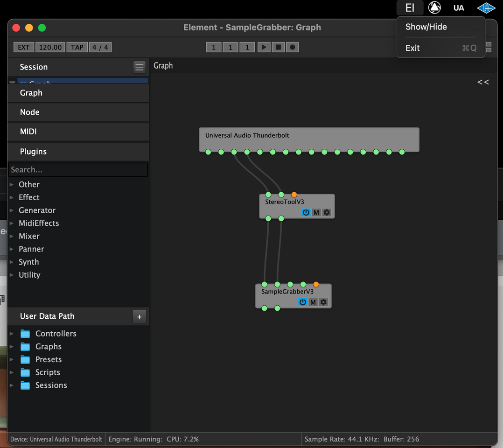This screenshot has height=448, width=503.
Task: Click the orange MIDI port on SampleGrabberV3
Action: pos(316,284)
